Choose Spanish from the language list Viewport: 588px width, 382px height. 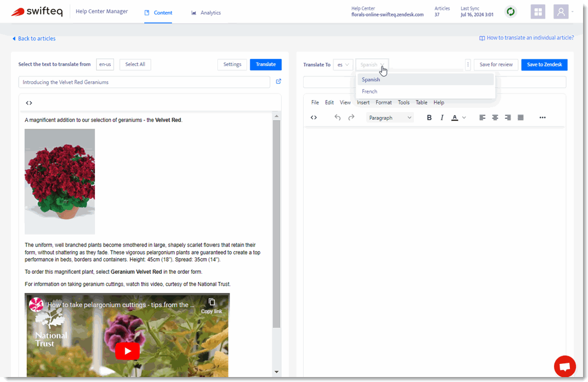click(x=425, y=80)
